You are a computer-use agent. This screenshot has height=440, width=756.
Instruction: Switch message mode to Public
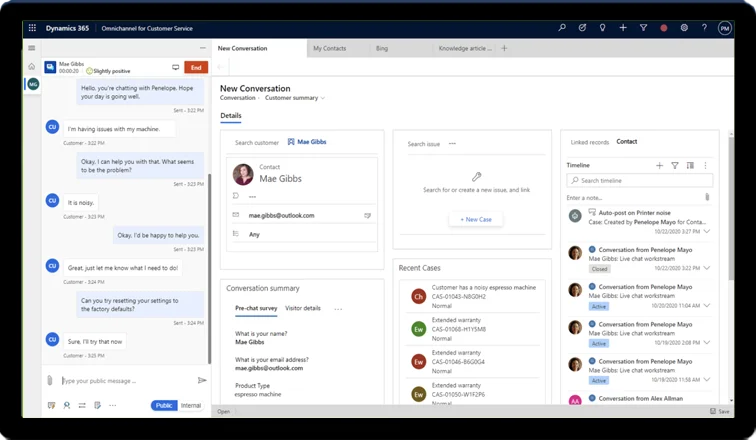pyautogui.click(x=164, y=405)
